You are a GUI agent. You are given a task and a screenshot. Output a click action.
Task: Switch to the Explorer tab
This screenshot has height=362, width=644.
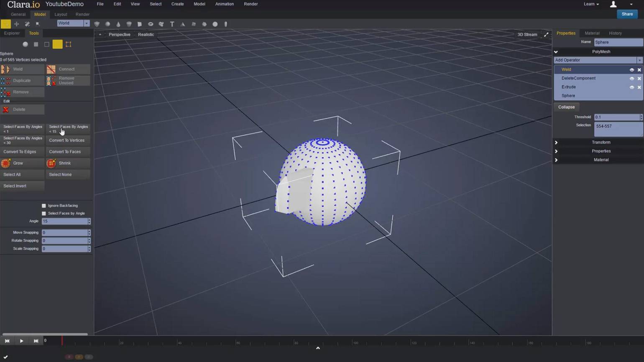click(12, 33)
